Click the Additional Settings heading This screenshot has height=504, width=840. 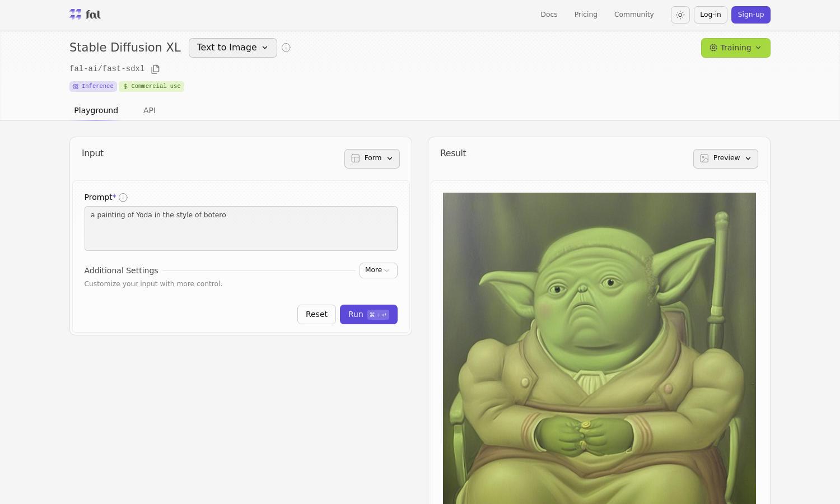(121, 270)
